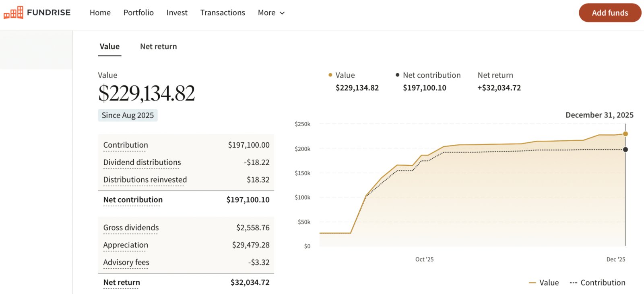Click the Gross dividends term
This screenshot has width=644, height=294.
tap(131, 228)
